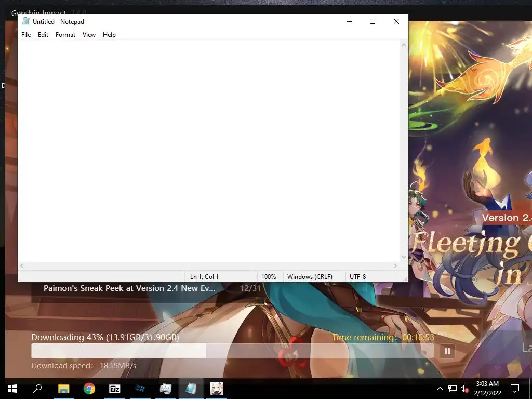Show hidden system tray icons

tap(440, 389)
